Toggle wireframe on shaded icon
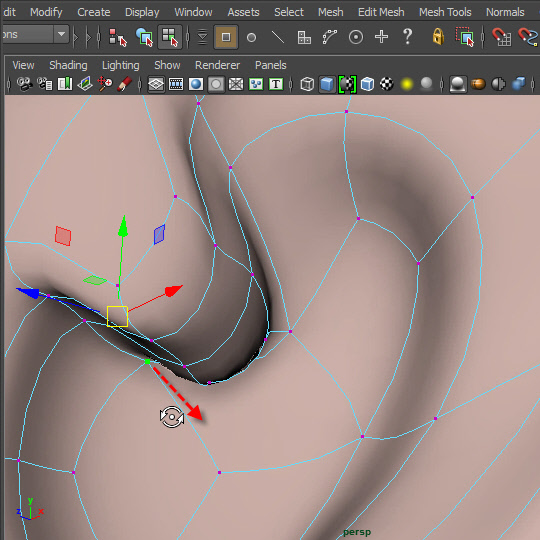The image size is (540, 540). pyautogui.click(x=367, y=84)
